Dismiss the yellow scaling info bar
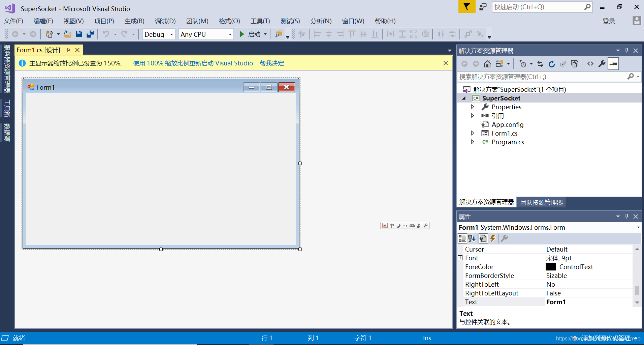 446,63
